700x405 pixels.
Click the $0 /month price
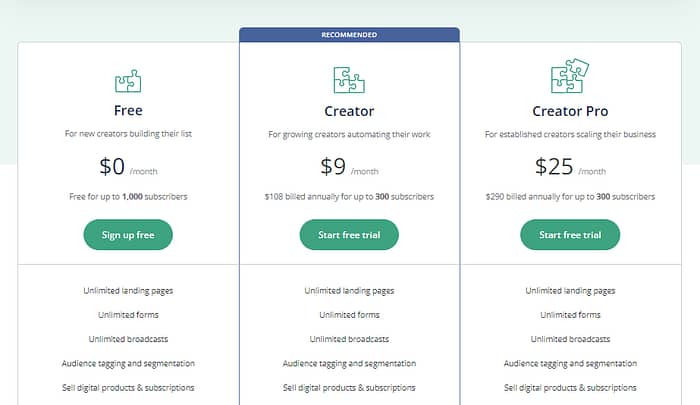click(128, 167)
